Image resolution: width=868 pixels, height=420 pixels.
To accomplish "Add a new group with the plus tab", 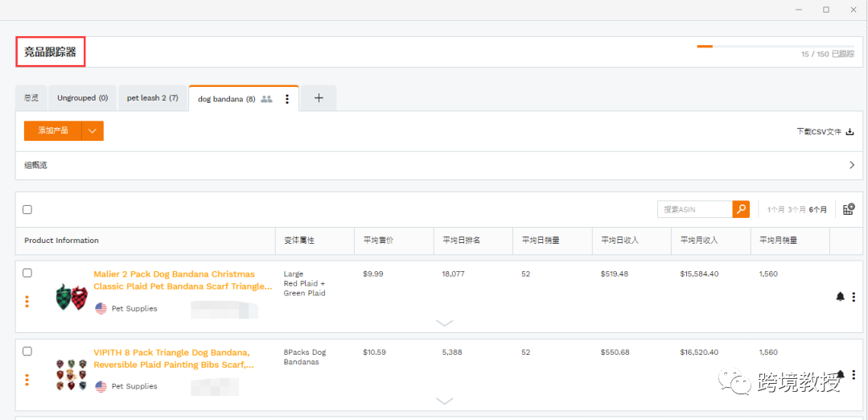I will point(319,98).
